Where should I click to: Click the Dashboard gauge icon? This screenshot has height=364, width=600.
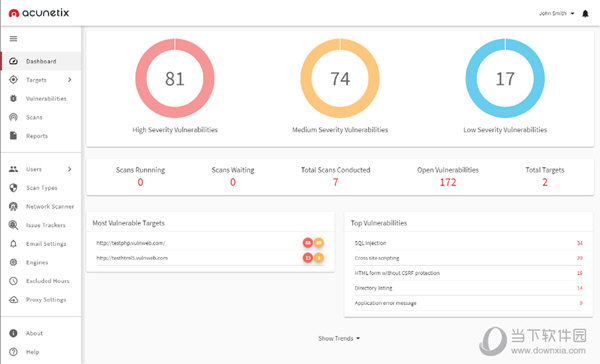click(x=13, y=61)
